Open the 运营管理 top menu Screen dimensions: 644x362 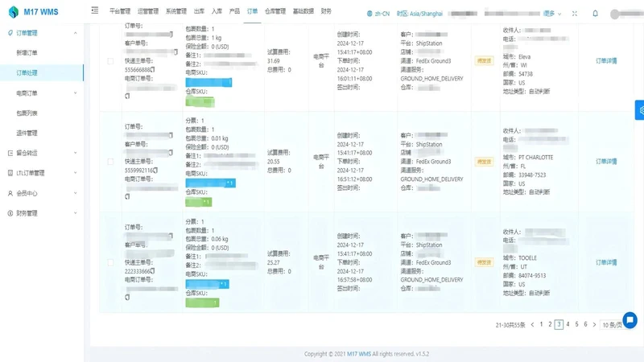[148, 11]
